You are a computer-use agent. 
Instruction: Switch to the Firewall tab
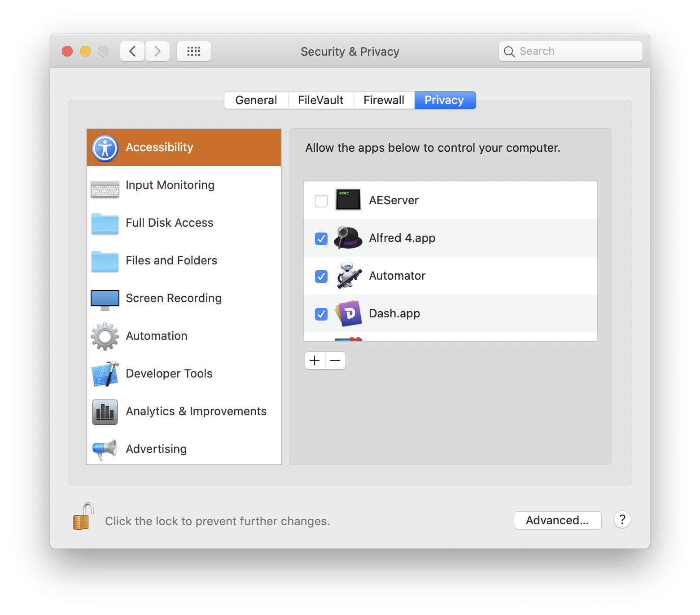tap(384, 100)
